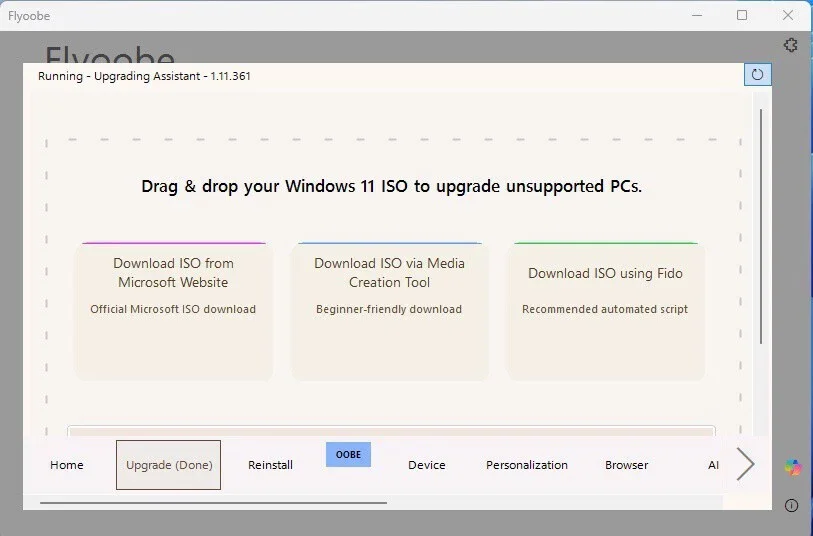Click the right arrow to show more tabs
This screenshot has height=536, width=813.
745,464
